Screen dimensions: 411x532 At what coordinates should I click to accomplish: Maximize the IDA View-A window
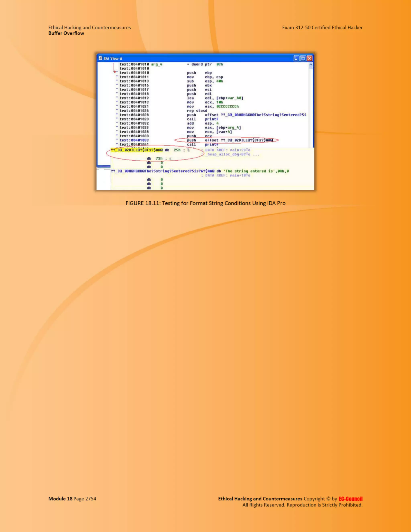(303, 58)
